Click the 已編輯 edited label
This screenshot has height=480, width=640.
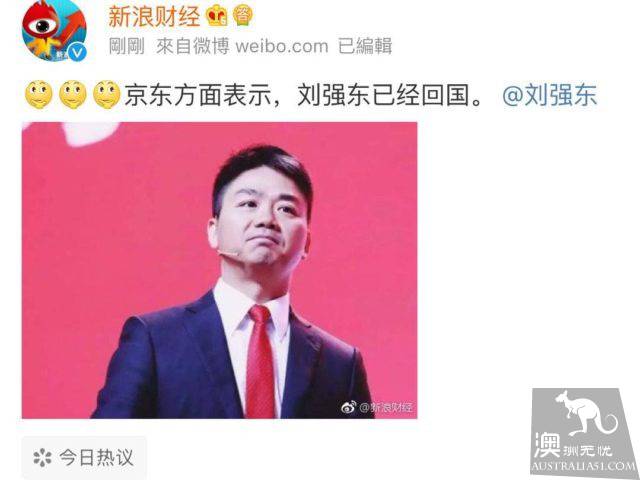pyautogui.click(x=365, y=46)
